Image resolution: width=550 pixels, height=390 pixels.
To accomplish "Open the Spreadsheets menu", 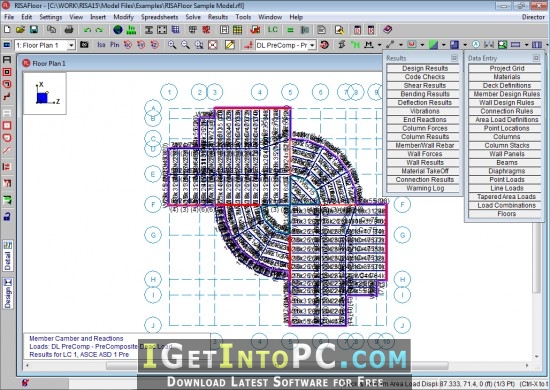I will (x=159, y=17).
